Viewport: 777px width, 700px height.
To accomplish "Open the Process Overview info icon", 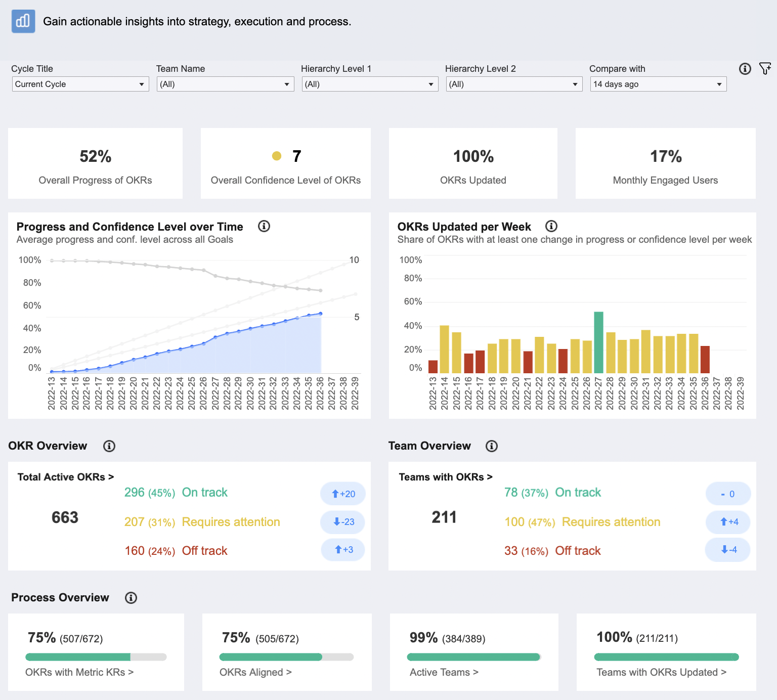I will [131, 597].
